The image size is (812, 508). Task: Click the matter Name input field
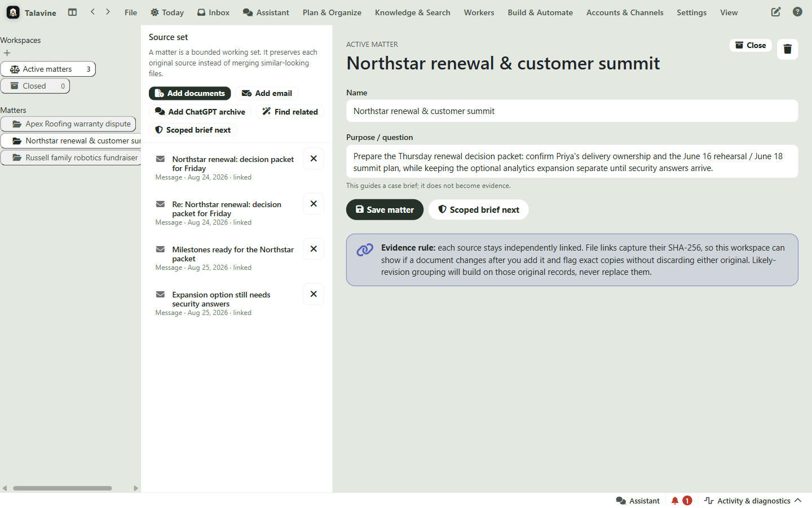572,111
